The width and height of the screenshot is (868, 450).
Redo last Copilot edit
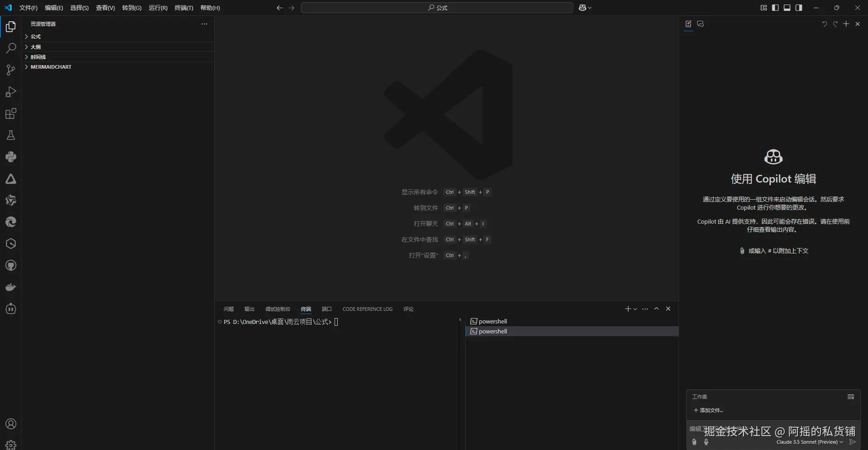835,24
